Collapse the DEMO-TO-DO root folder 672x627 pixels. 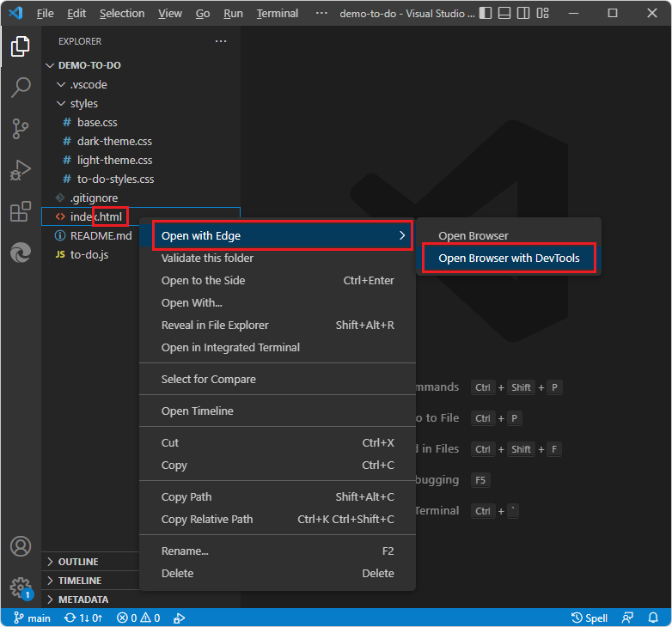click(141, 65)
